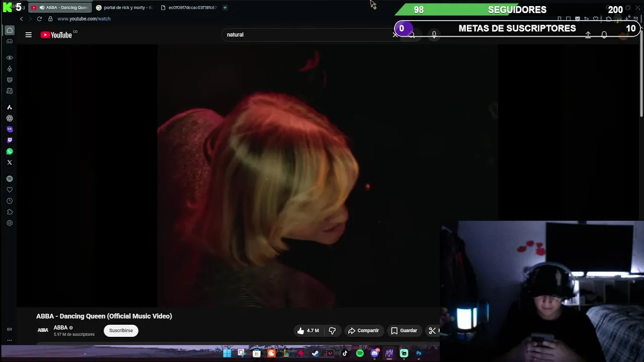This screenshot has width=644, height=362.
Task: Open the Windows Start menu
Action: coord(227,353)
